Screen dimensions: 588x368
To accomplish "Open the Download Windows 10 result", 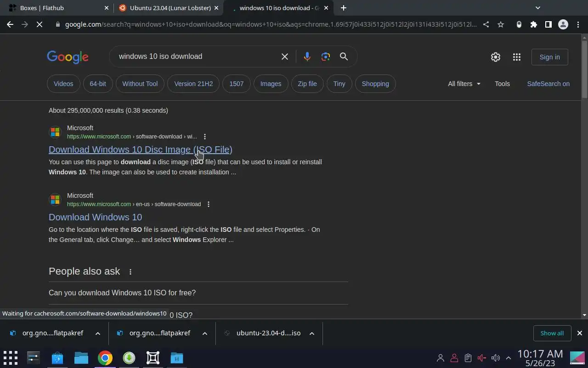I will 95,217.
